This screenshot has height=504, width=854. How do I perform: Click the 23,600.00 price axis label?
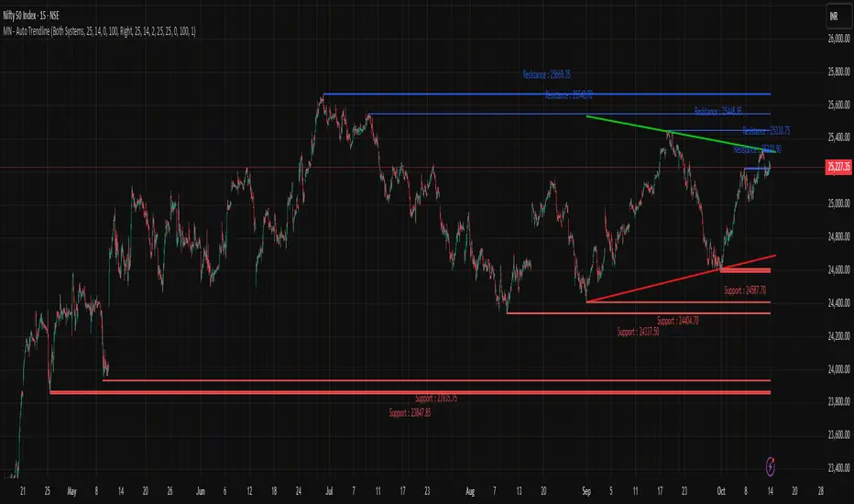[x=838, y=434]
